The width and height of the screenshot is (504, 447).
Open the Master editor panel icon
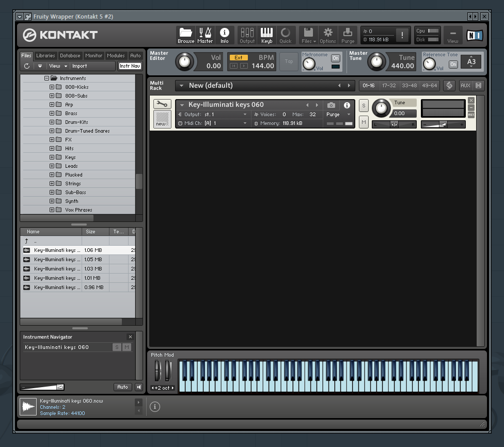pos(205,35)
